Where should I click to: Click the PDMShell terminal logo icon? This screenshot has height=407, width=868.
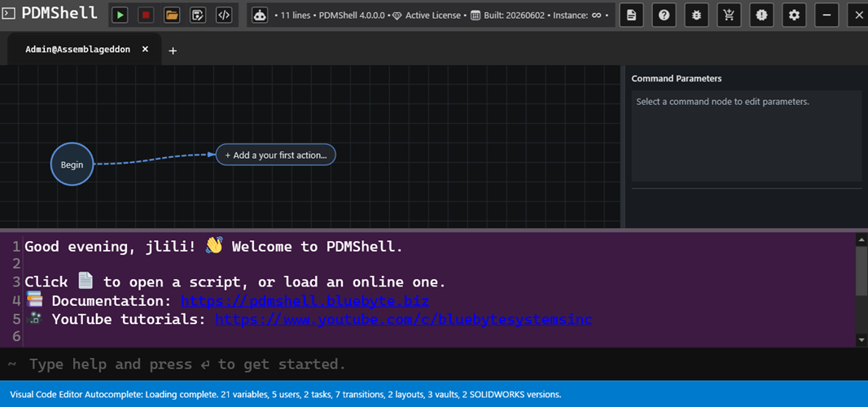[9, 13]
